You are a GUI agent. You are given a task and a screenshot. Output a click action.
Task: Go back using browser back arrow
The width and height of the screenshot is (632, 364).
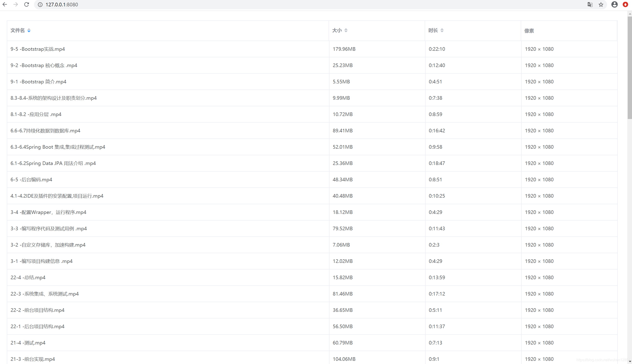coord(5,5)
